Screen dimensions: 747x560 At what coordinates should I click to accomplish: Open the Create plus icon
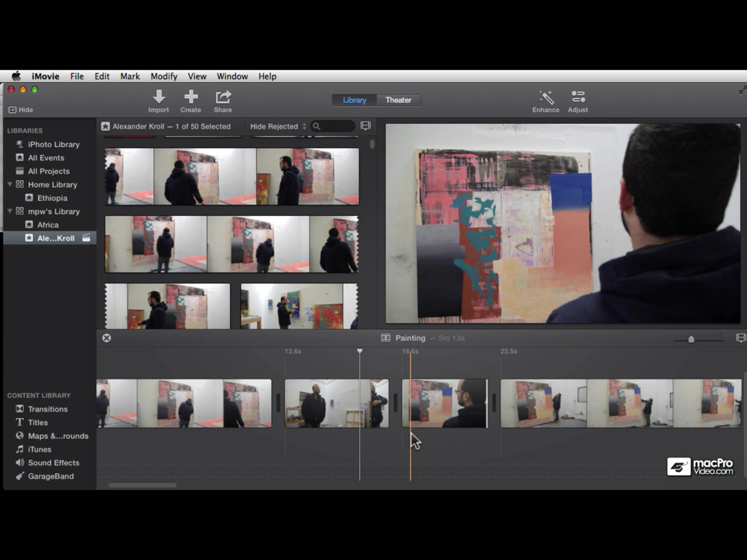coord(191,97)
